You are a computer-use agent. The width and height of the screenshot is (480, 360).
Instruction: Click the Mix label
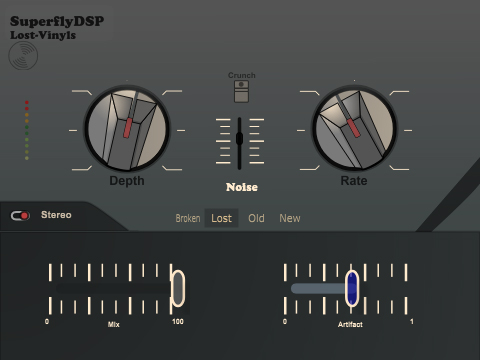point(113,324)
